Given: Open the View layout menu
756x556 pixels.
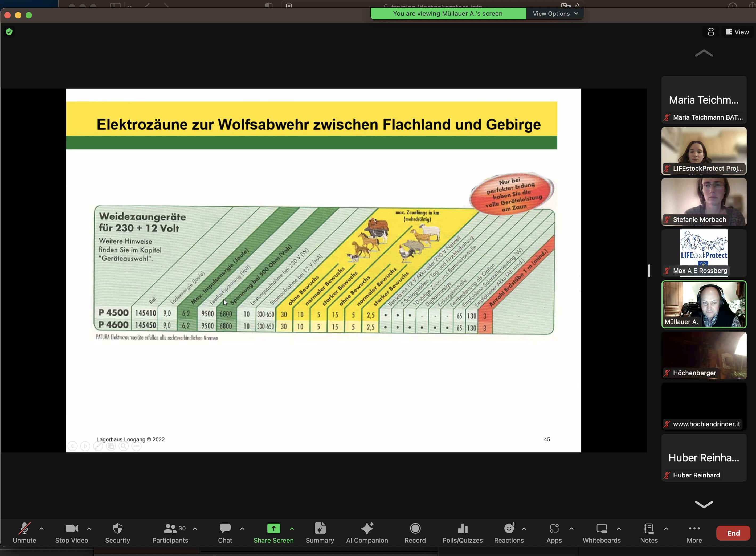Looking at the screenshot, I should (737, 32).
